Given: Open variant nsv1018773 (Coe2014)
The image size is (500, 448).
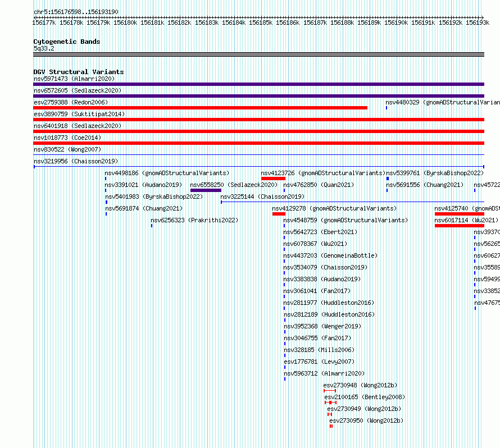Looking at the screenshot, I should 67,138.
